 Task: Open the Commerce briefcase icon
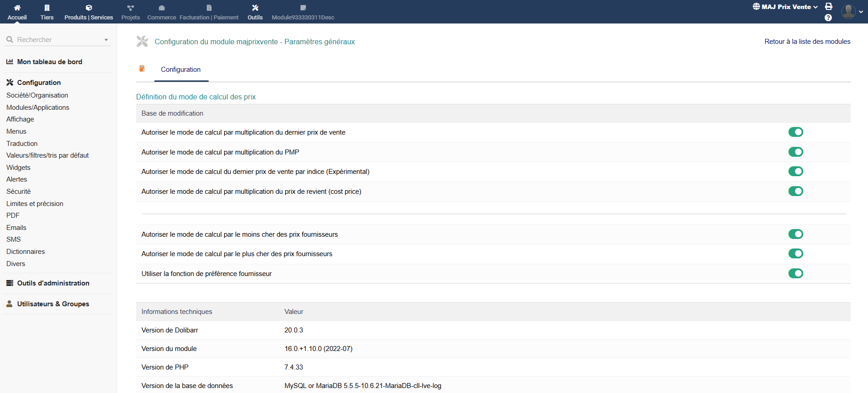161,8
